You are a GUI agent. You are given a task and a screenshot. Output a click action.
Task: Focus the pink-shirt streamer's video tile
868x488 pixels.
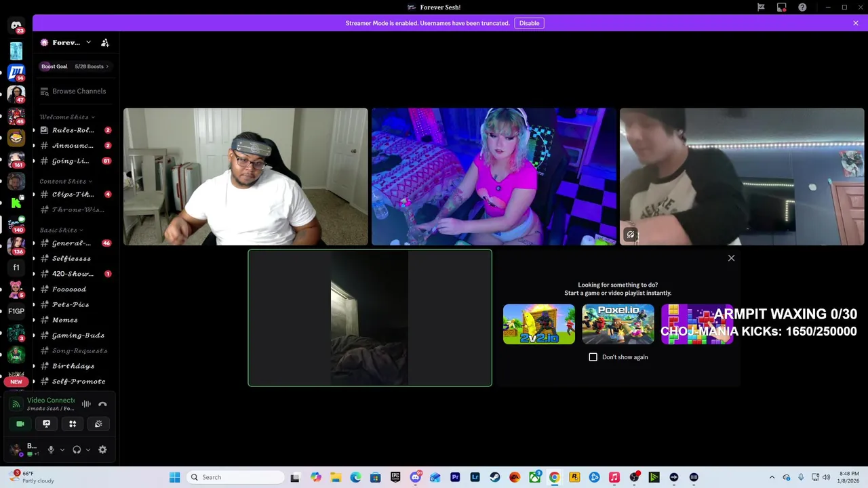click(x=494, y=176)
